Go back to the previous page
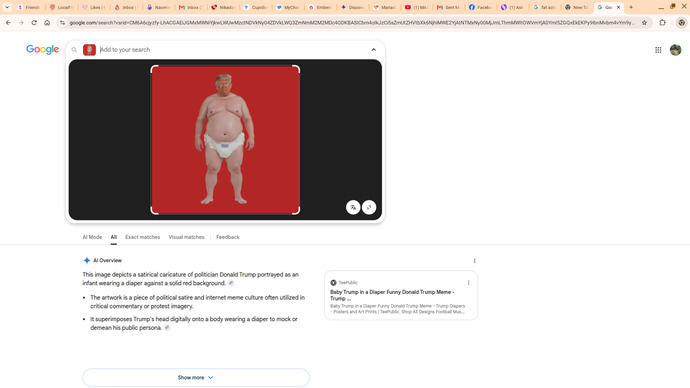Viewport: 690px width, 388px height. pyautogui.click(x=8, y=22)
